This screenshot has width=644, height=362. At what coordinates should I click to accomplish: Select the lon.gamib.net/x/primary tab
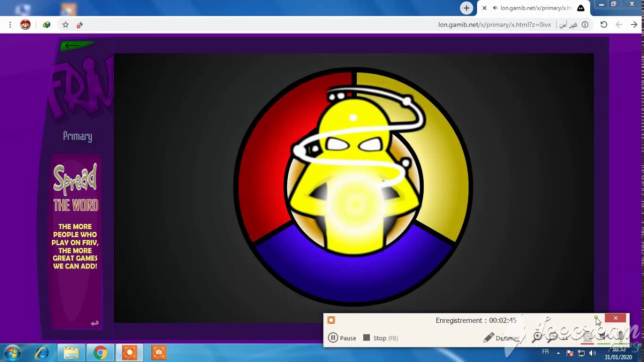pos(535,8)
